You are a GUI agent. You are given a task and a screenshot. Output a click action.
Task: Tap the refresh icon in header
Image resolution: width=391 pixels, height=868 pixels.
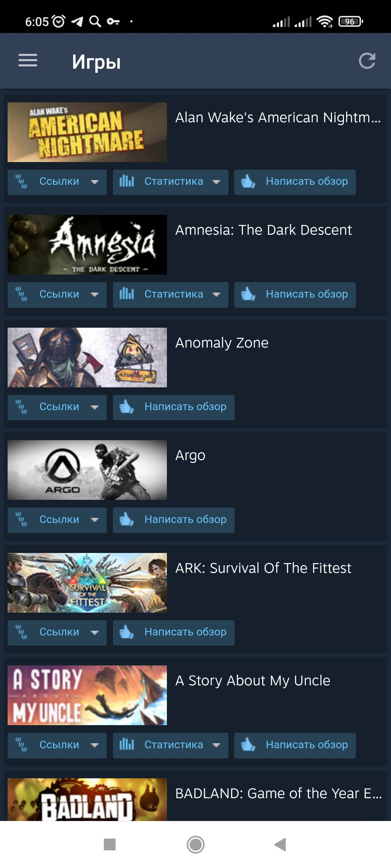pos(367,61)
